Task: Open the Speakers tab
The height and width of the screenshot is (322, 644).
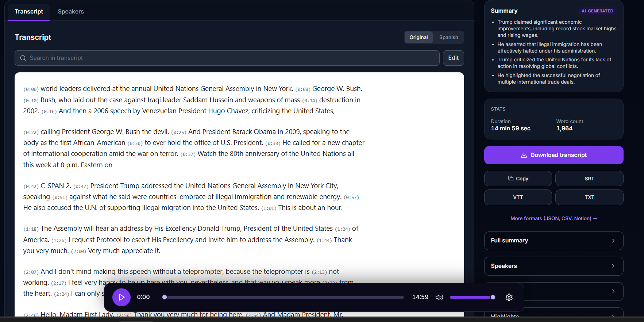Action: [x=71, y=12]
